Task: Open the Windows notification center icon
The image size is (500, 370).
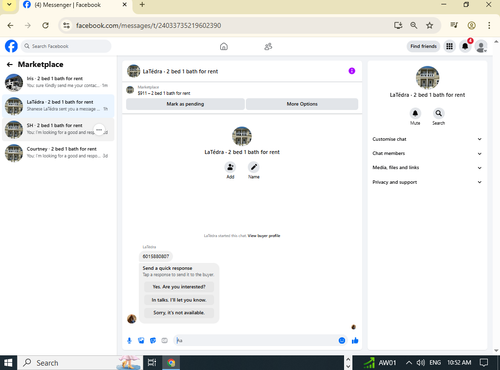Action: 484,363
